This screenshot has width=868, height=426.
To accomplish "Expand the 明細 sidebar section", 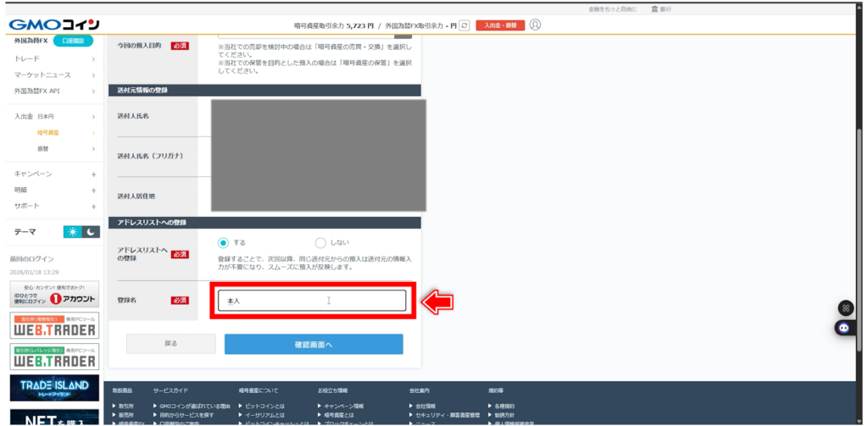I will click(x=54, y=190).
